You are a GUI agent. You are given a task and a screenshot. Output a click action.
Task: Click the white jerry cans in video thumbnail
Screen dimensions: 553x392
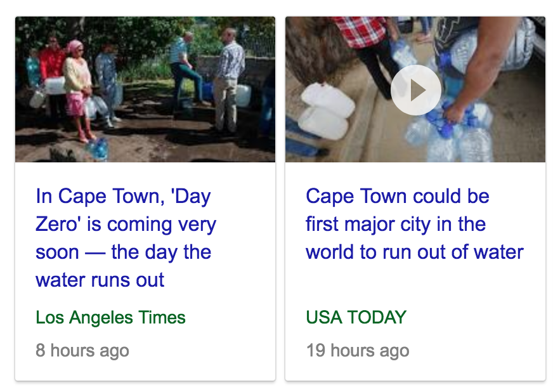tap(326, 111)
